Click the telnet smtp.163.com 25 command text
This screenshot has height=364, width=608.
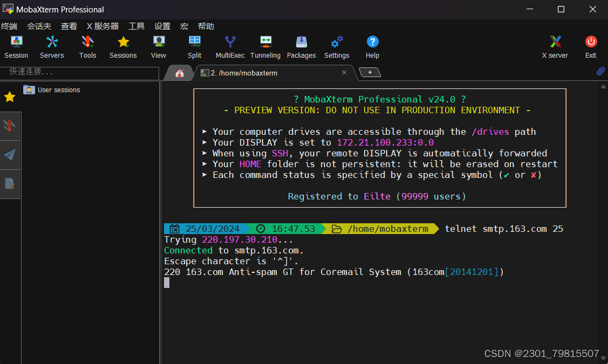coord(504,229)
